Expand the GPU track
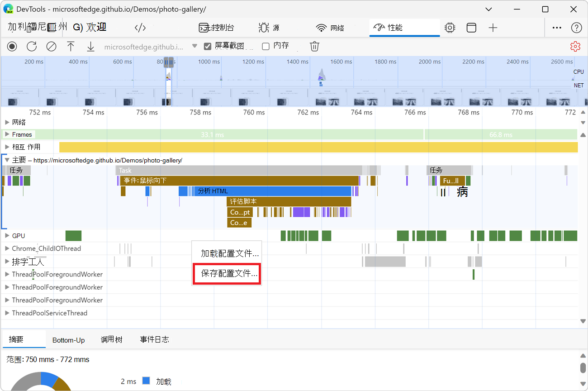The width and height of the screenshot is (588, 391). click(7, 236)
